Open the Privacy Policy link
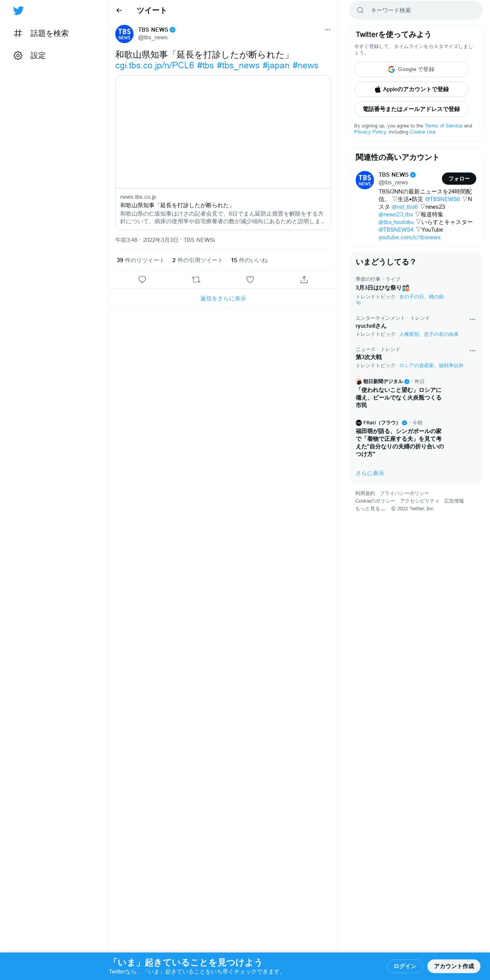 pos(370,132)
